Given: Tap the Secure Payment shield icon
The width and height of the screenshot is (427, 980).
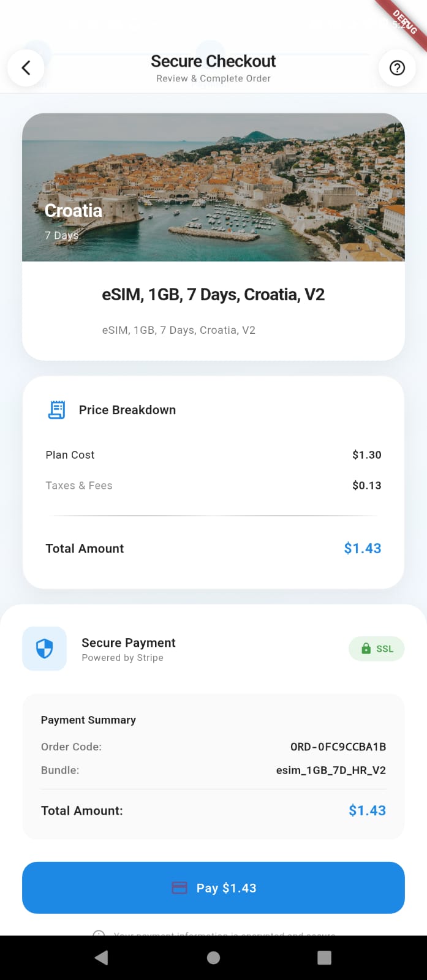Looking at the screenshot, I should coord(45,648).
